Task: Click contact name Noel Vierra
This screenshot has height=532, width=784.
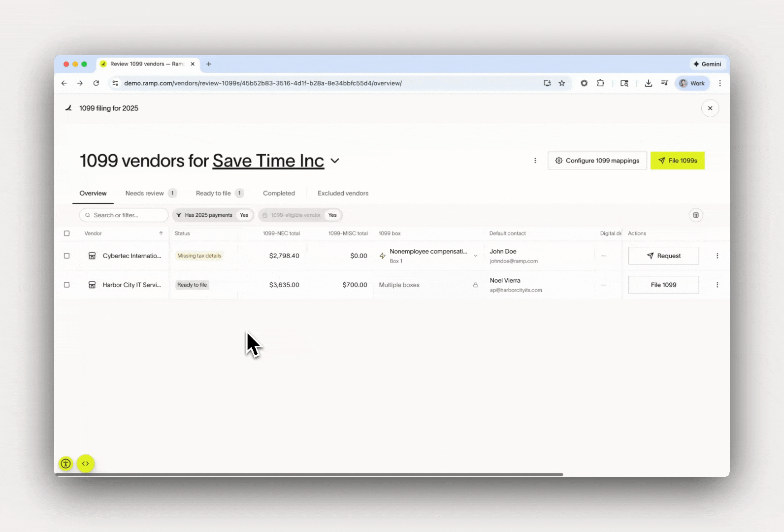Action: coord(505,280)
